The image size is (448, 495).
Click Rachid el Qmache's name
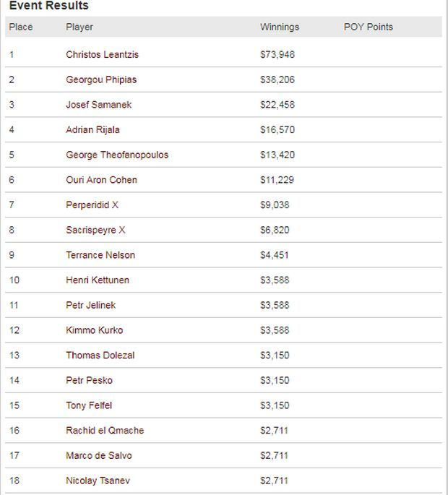tap(105, 431)
